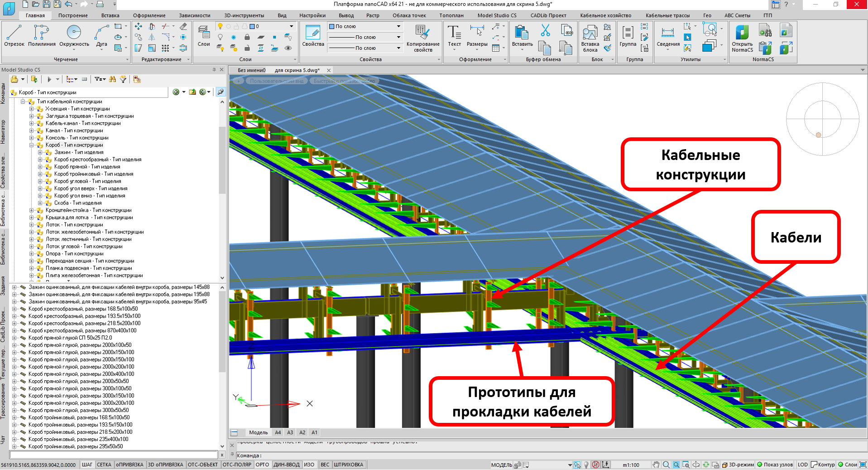868x470 pixels.
Task: Collapse the Короб - Тип конструкции node
Action: 32,145
